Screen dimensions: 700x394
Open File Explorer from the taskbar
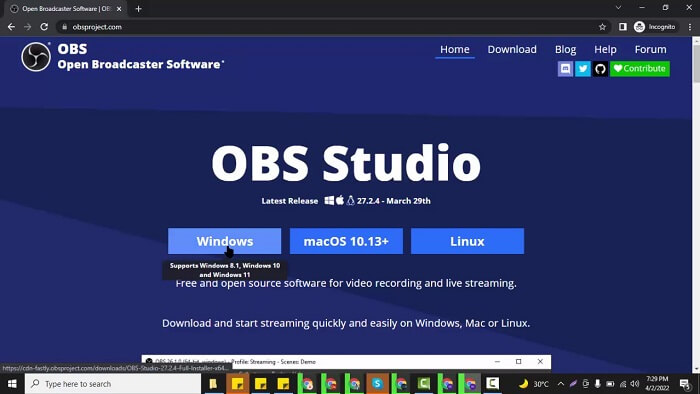[x=213, y=384]
